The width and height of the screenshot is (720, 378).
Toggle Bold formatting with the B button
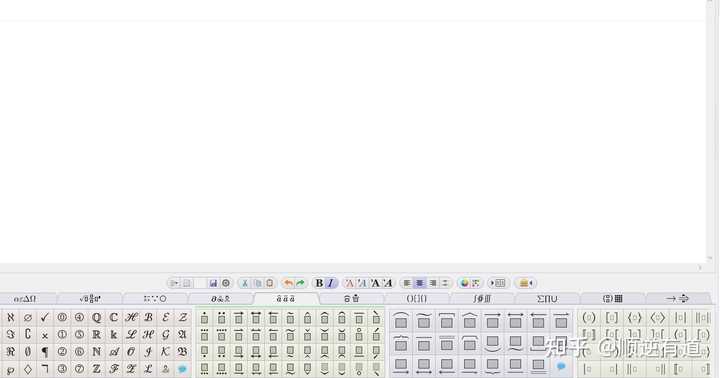tap(319, 283)
